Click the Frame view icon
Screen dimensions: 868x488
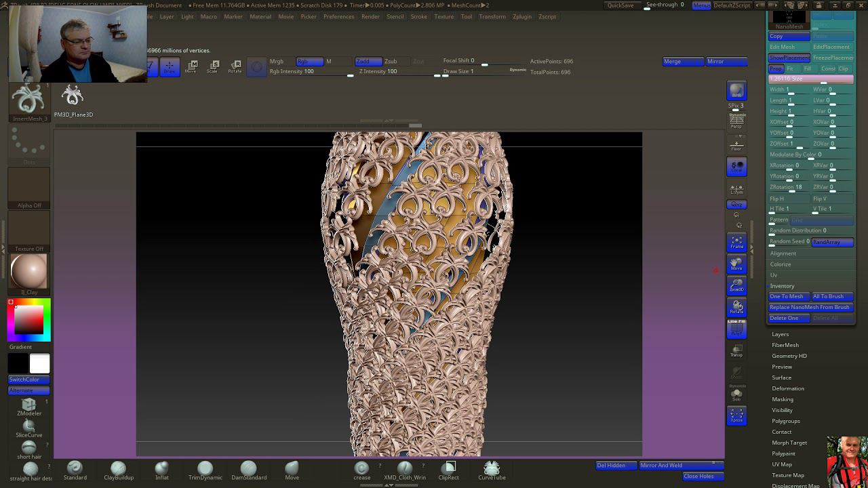(x=736, y=243)
